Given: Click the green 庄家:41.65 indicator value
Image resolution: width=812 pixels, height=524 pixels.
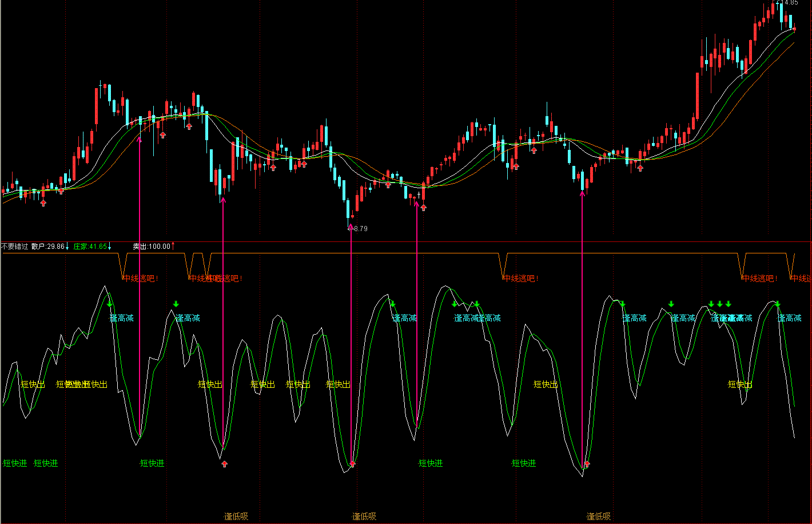Looking at the screenshot, I should [x=90, y=247].
